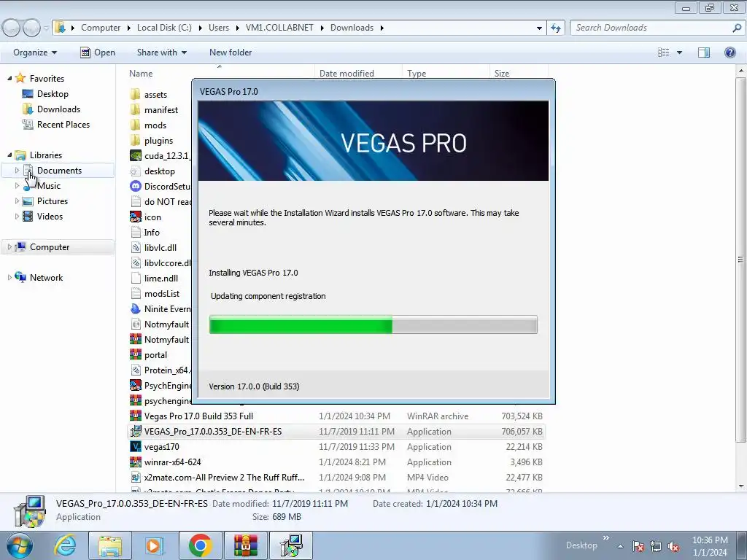The image size is (747, 560).
Task: Click the Users breadcrumb segment
Action: click(x=219, y=28)
